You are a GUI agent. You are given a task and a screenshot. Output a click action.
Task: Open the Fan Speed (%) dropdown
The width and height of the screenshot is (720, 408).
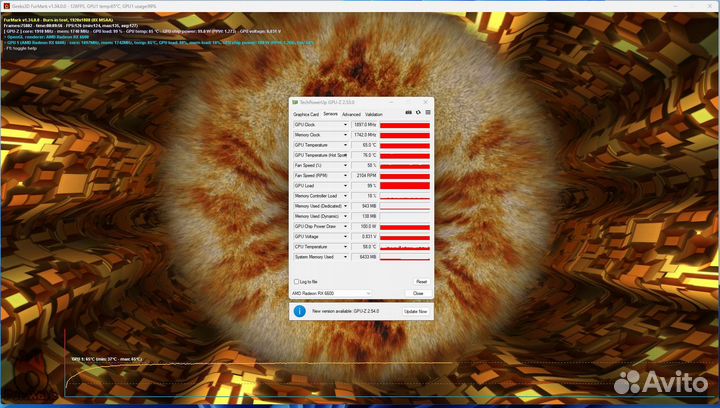coord(345,165)
